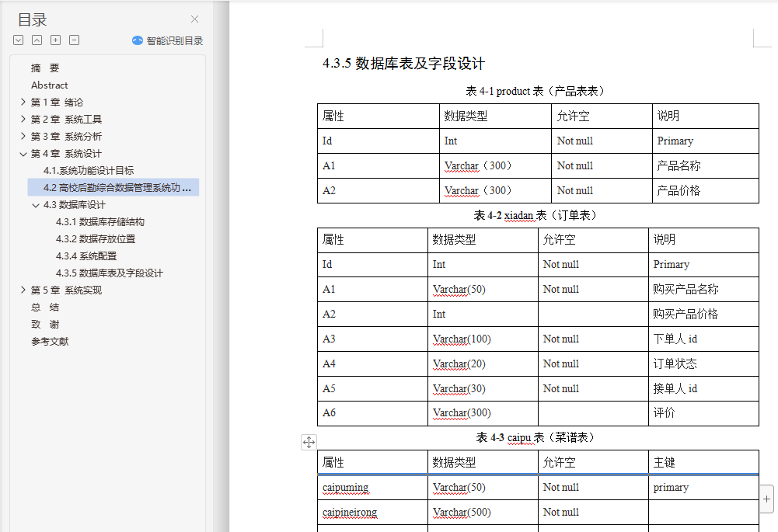Collapse 4.3 数据库设计 chevron
The height and width of the screenshot is (532, 778).
[x=35, y=205]
